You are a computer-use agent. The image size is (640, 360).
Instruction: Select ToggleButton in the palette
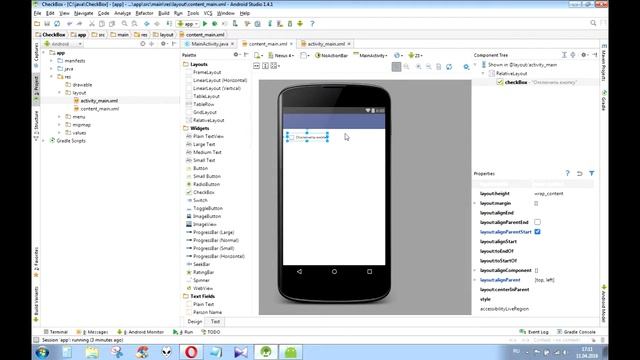coord(208,209)
